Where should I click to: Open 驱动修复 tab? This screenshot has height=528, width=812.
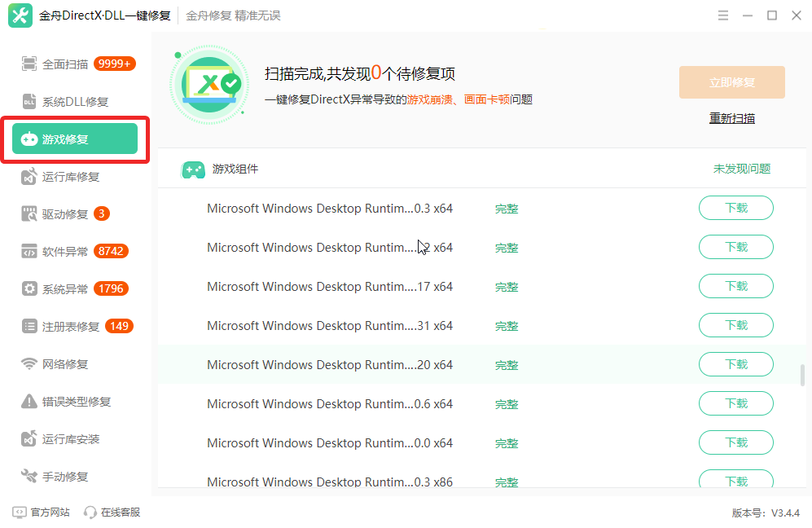click(x=75, y=214)
